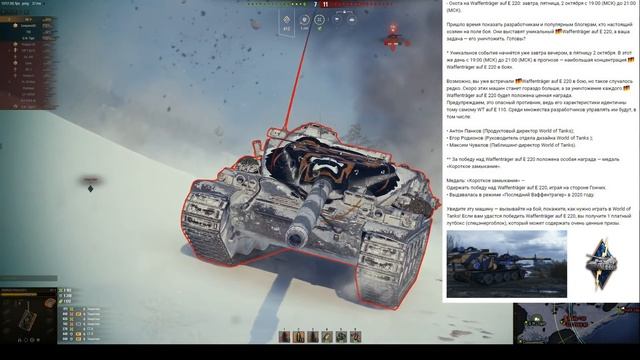This screenshot has width=640, height=360.
Task: Click the allied vehicle marker on the snow
Action: (91, 184)
